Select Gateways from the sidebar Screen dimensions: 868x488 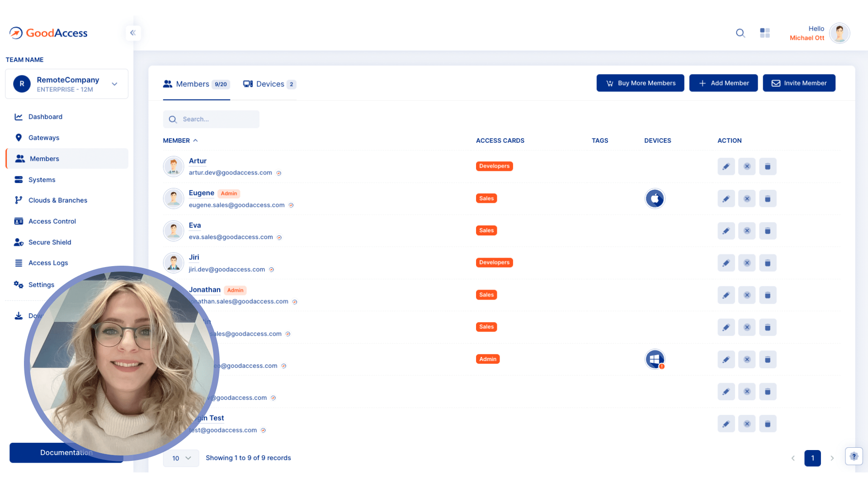tap(44, 137)
